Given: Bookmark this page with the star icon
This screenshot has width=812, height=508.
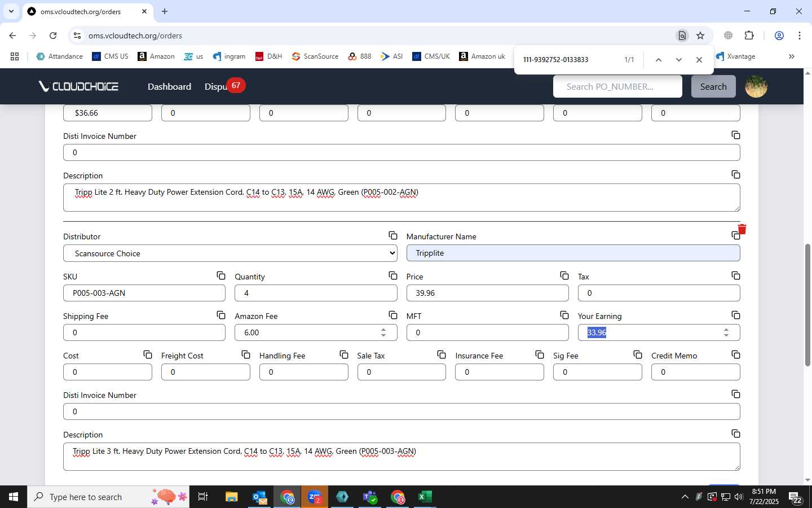Looking at the screenshot, I should (x=700, y=36).
